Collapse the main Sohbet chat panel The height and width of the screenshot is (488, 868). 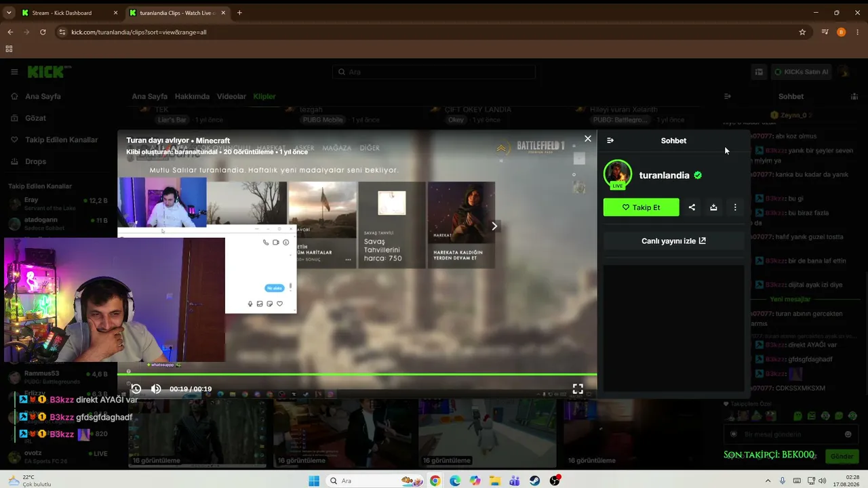coord(728,96)
